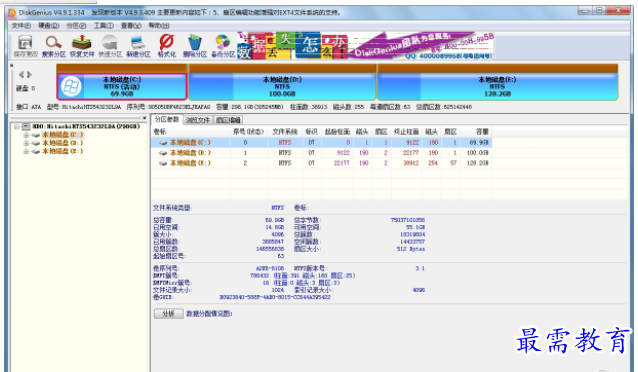638x372 pixels.
Task: Switch to the 扇区编辑 tab
Action: click(x=229, y=120)
